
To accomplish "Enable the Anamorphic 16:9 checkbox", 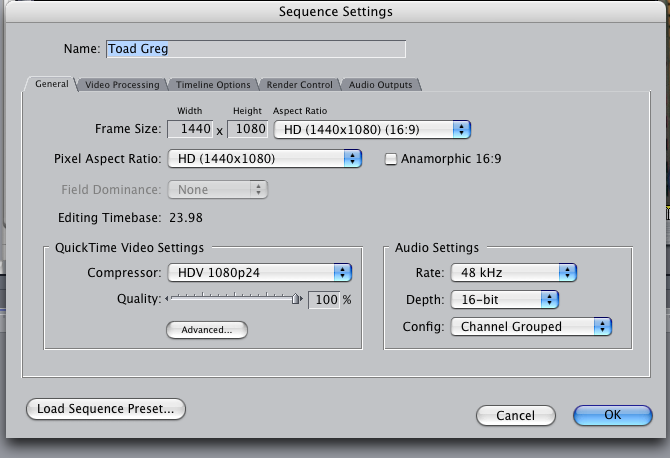I will (391, 159).
